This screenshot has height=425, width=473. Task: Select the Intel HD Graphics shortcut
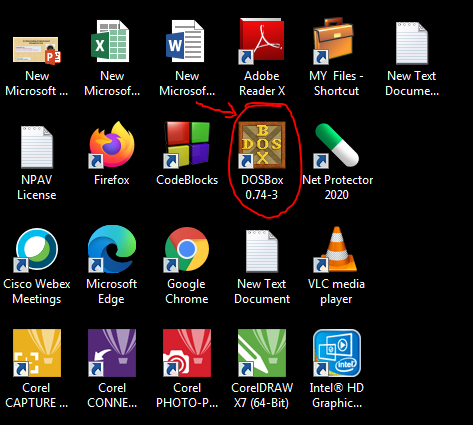(x=337, y=353)
